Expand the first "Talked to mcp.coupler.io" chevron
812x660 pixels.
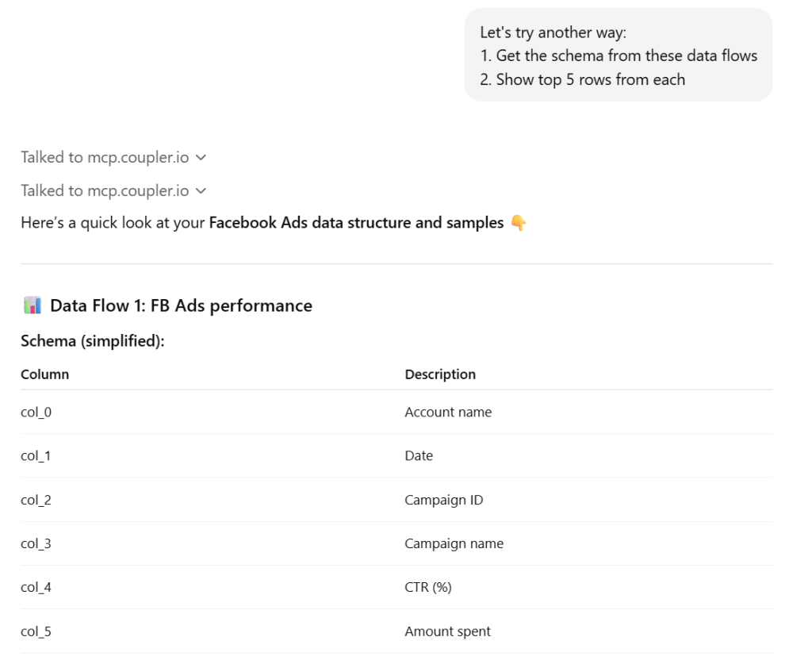click(x=201, y=158)
